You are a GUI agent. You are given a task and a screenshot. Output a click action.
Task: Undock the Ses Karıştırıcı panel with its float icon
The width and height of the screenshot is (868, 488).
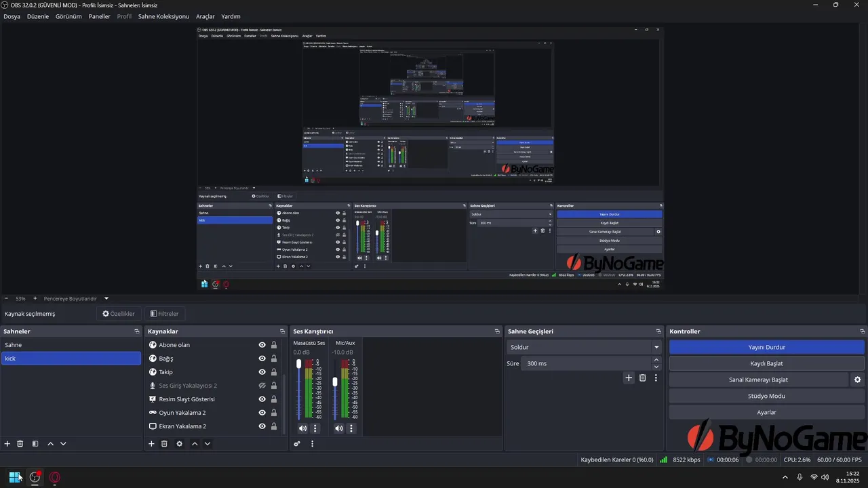(x=497, y=331)
